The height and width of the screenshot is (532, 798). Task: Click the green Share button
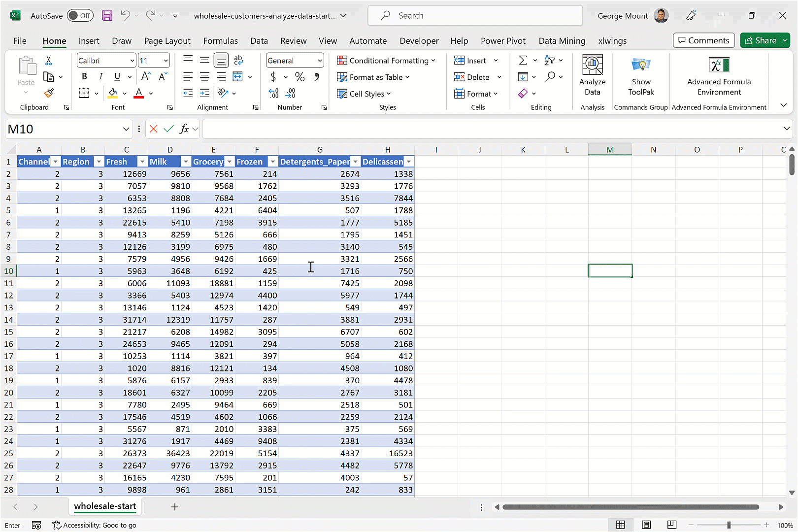coord(765,40)
